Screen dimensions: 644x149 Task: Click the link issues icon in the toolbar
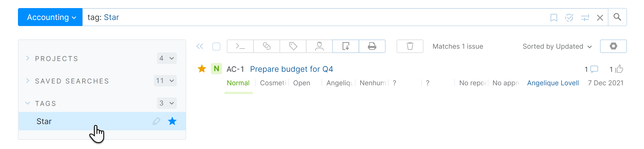coord(266,46)
